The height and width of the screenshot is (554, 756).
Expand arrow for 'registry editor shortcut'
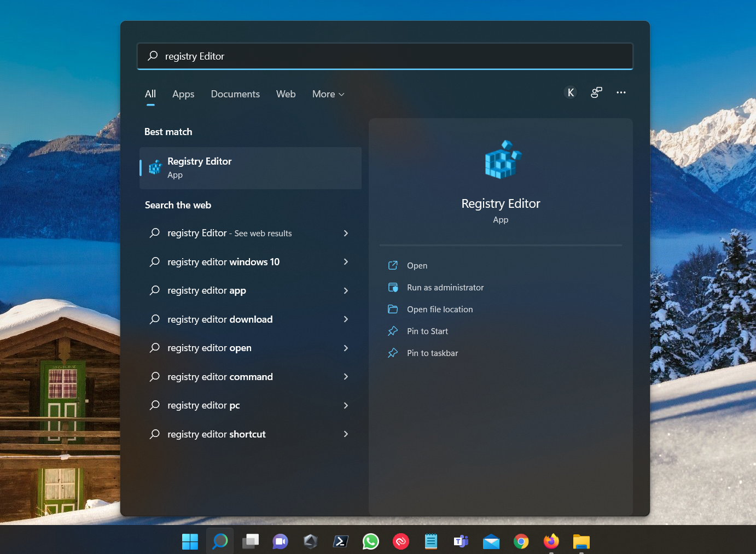click(x=346, y=434)
